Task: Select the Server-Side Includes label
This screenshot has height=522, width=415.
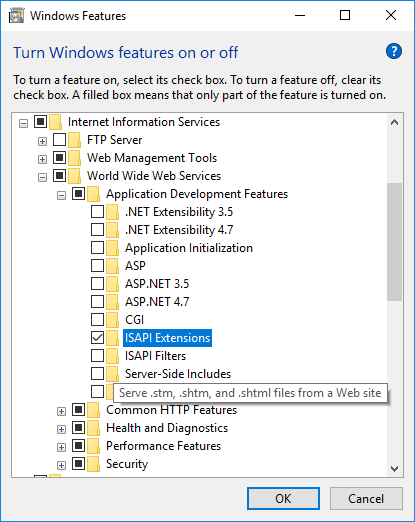Action: pyautogui.click(x=178, y=374)
